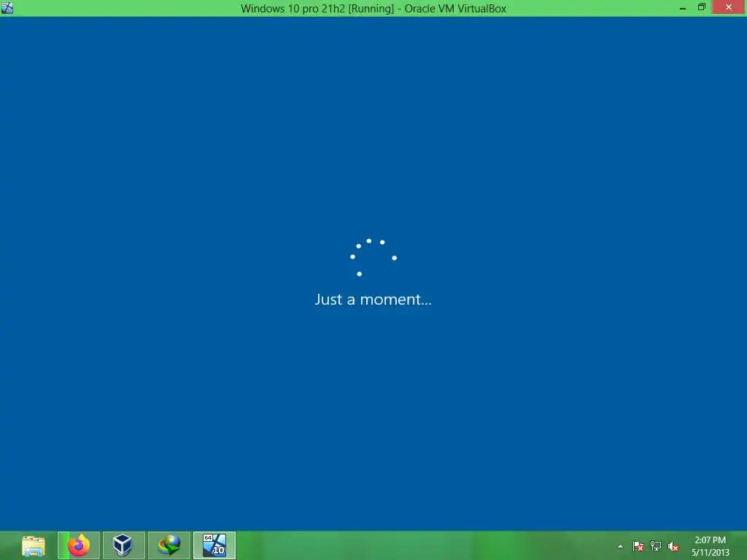Minimize the VirtualBox VM window
Image resolution: width=747 pixels, height=560 pixels.
(683, 7)
